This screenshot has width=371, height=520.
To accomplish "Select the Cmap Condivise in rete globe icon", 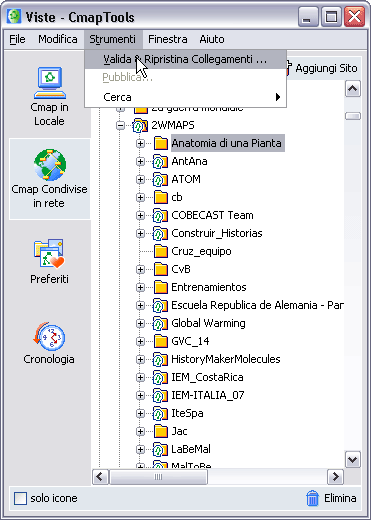I will click(50, 165).
